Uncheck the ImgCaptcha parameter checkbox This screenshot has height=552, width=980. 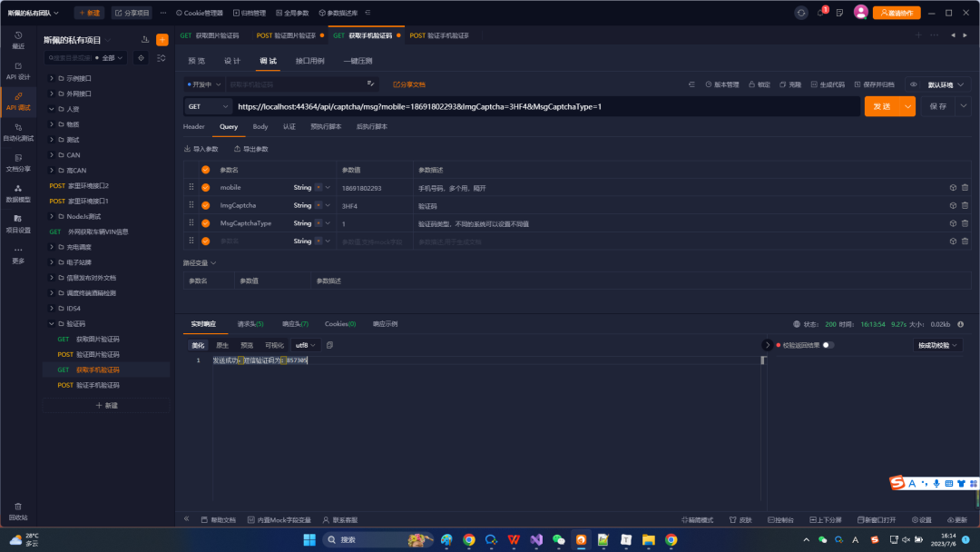206,205
